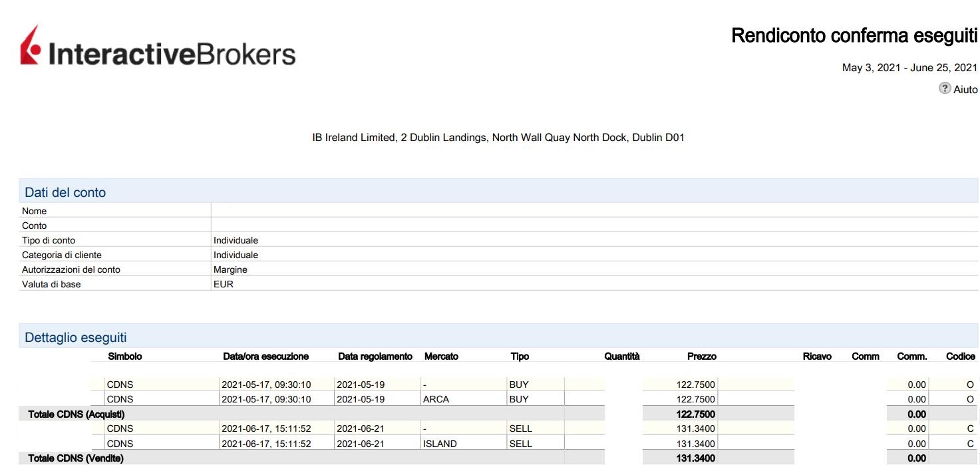Select settlement date 2021-05-19 in ARCA row
The width and height of the screenshot is (980, 465).
click(361, 399)
